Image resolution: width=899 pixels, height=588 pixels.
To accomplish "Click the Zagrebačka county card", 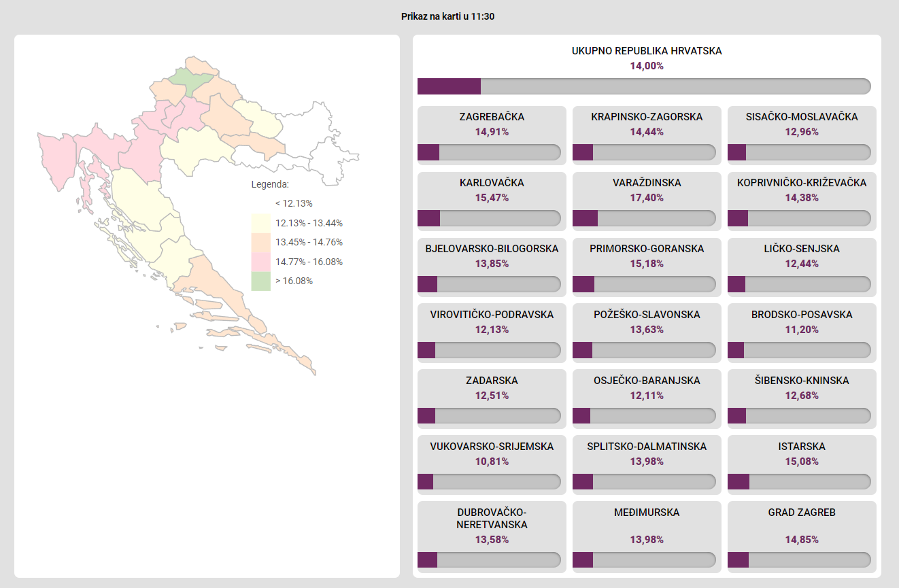I will click(492, 135).
